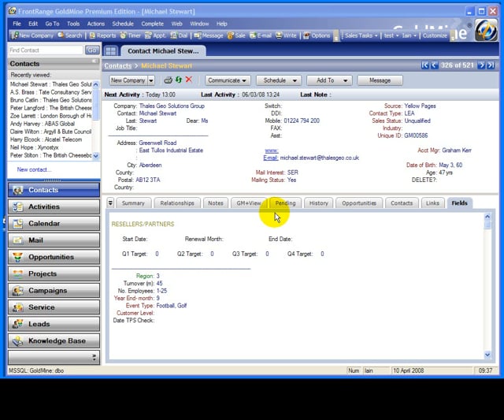Open the Sales Tasks toolbar dropdown
Viewport: 504px width, 420px height.
click(361, 35)
